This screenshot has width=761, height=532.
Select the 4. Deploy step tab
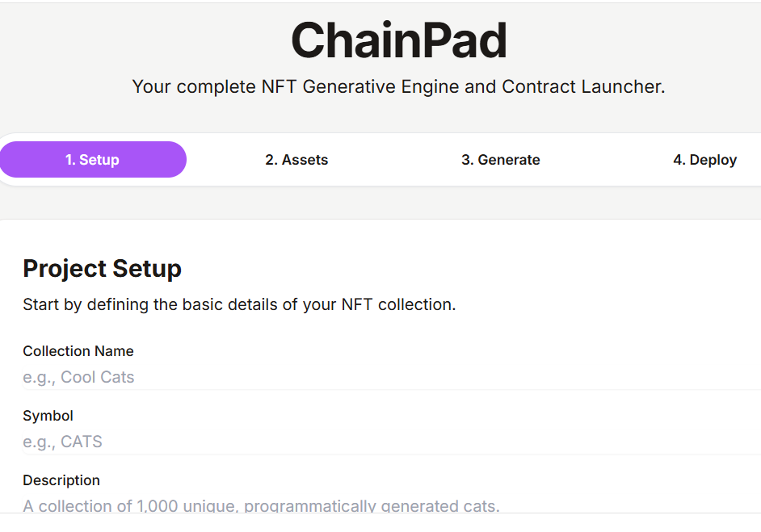click(704, 160)
